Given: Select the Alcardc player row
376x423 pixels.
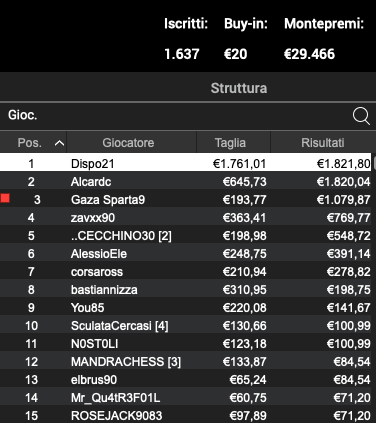Looking at the screenshot, I should pos(185,182).
